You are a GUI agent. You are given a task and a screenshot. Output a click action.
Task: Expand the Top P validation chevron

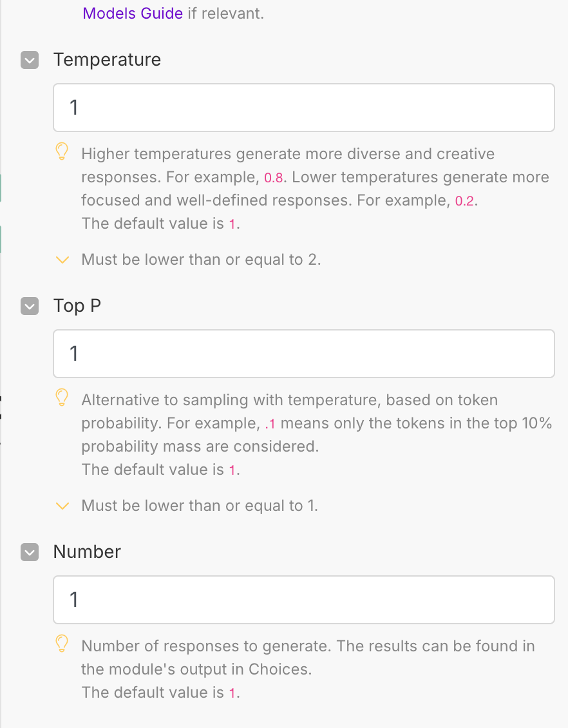(62, 506)
